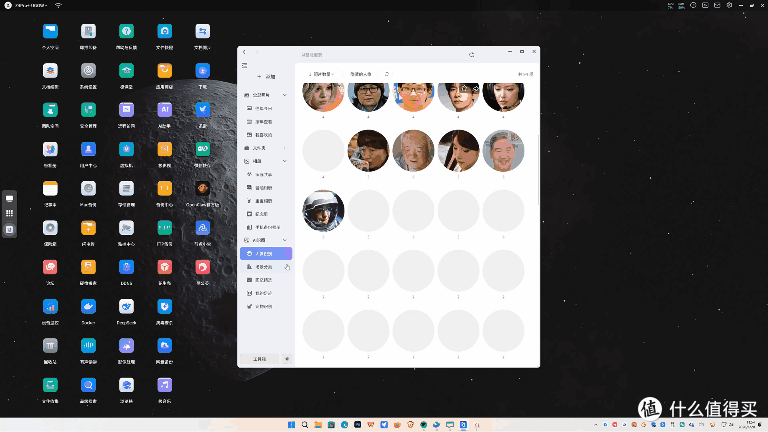Open the astronaut helmet face thumbnail
Image resolution: width=768 pixels, height=432 pixels.
[x=323, y=211]
